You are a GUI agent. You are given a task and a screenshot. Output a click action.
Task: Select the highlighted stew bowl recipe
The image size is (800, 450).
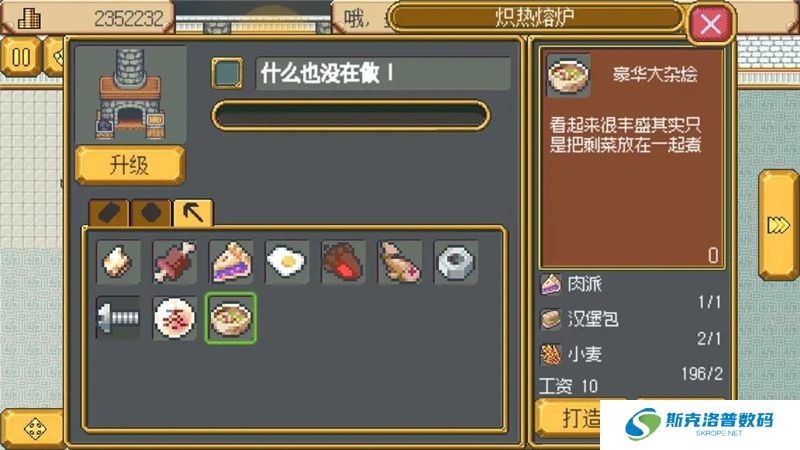(x=231, y=318)
